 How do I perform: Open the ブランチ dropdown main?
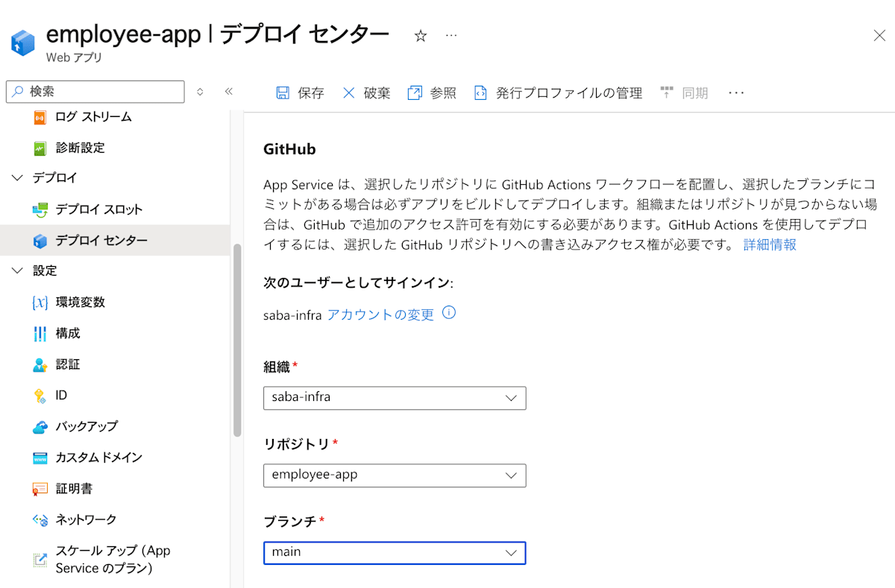pyautogui.click(x=395, y=552)
